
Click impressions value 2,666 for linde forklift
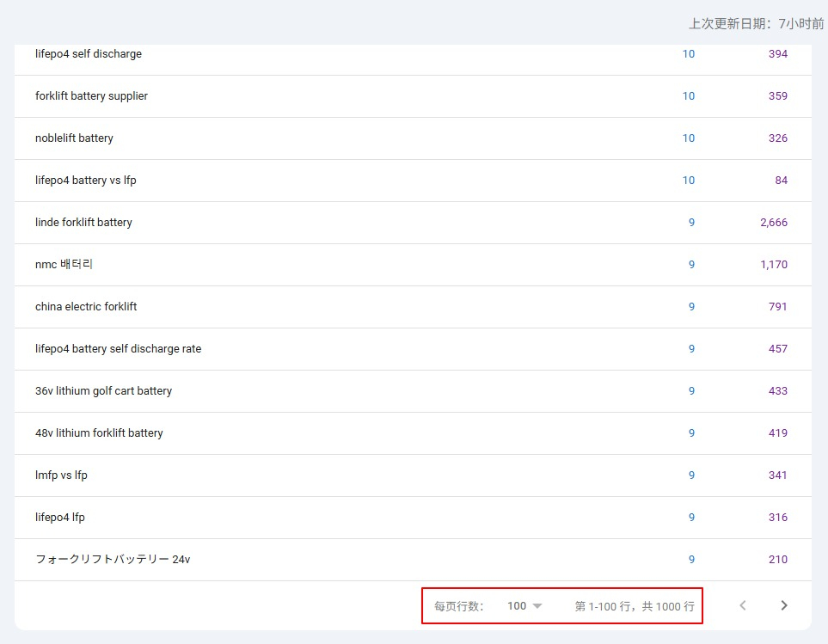773,223
